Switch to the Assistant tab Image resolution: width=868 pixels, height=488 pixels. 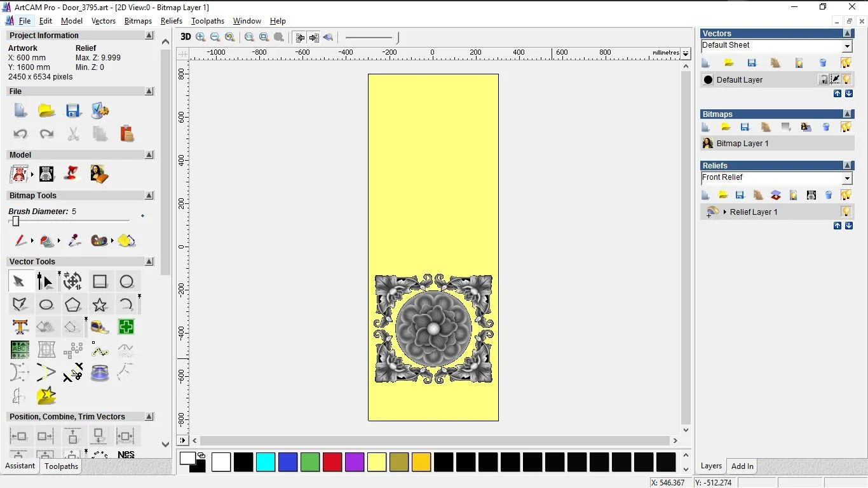(x=20, y=466)
